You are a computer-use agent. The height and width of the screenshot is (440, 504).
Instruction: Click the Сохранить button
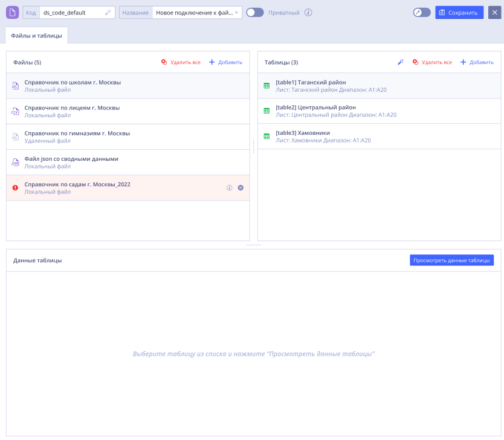pyautogui.click(x=459, y=13)
